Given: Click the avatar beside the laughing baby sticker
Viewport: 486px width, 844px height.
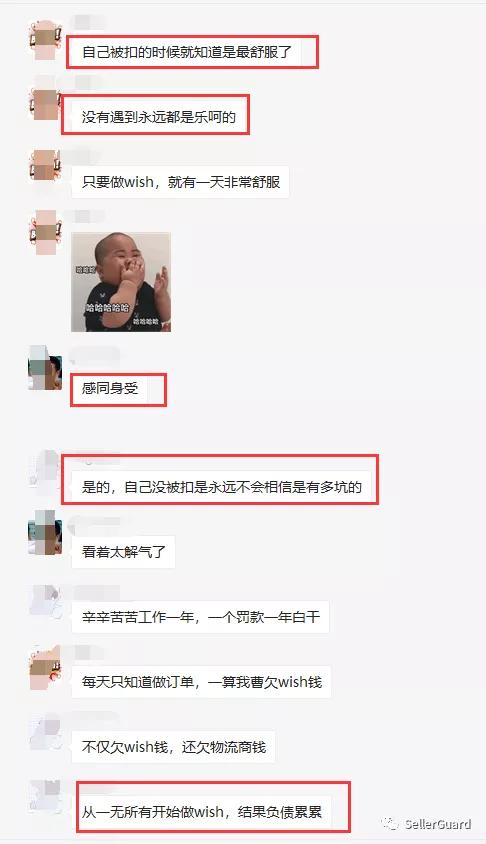Looking at the screenshot, I should pyautogui.click(x=45, y=232).
